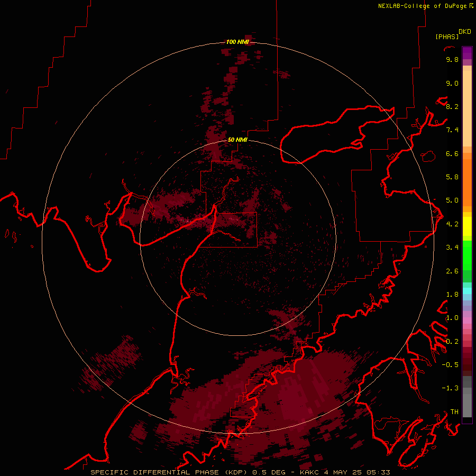Click the 4.2 value on the KDP scale
This screenshot has width=476, height=476.
[452, 224]
